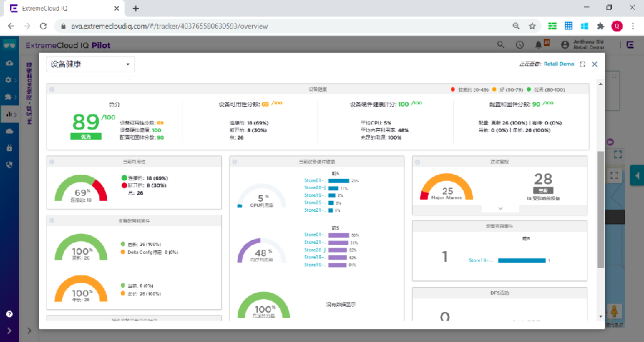Screen dimensions: 644x342
Task: Open a new browser tab
Action: 136,8
